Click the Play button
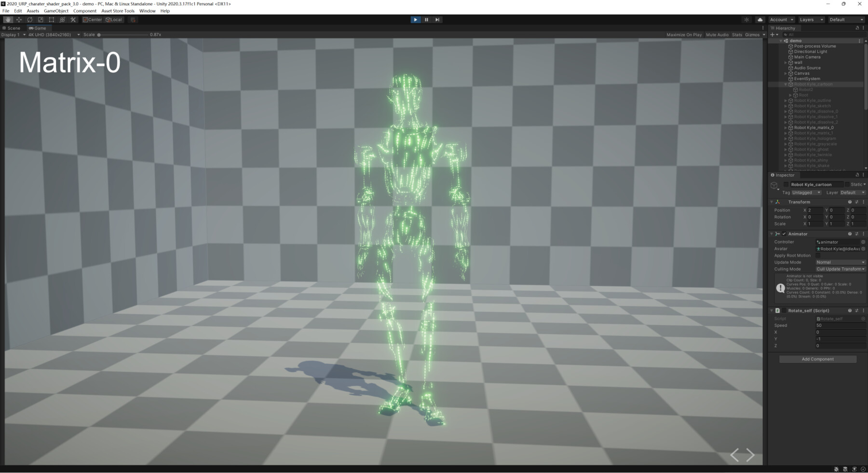This screenshot has width=868, height=473. (x=415, y=20)
